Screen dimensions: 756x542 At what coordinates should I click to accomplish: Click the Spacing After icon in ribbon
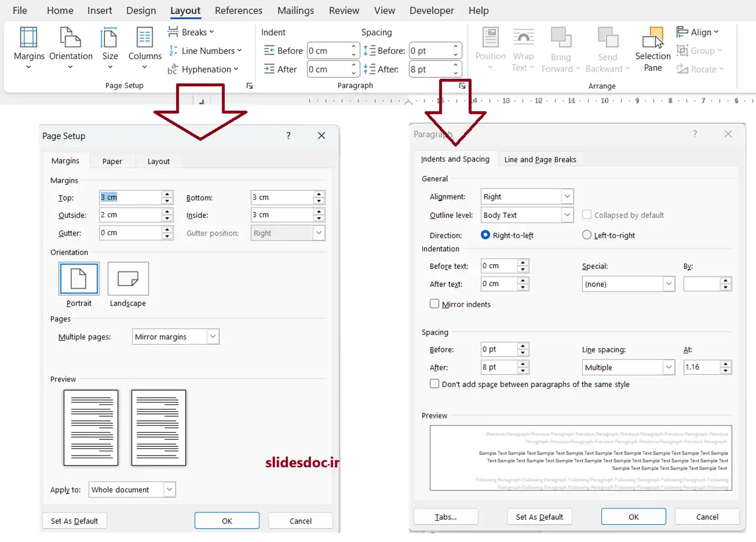[369, 69]
